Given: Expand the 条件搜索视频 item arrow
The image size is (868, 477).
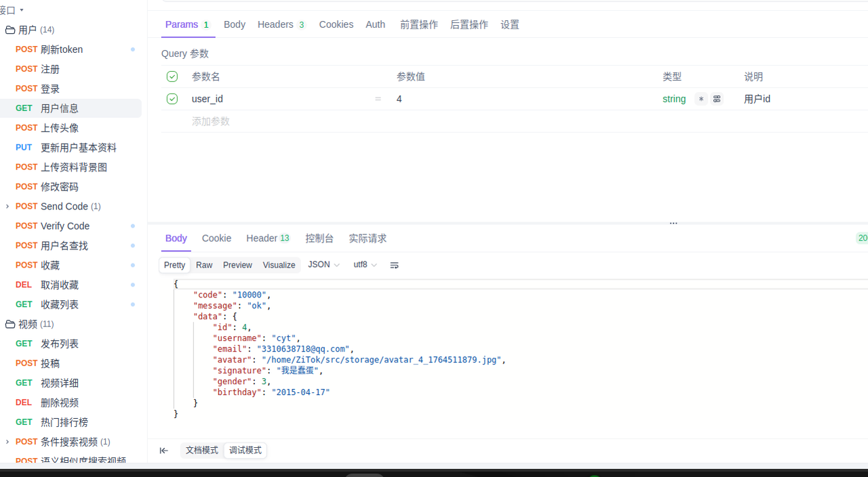Looking at the screenshot, I should [x=7, y=442].
